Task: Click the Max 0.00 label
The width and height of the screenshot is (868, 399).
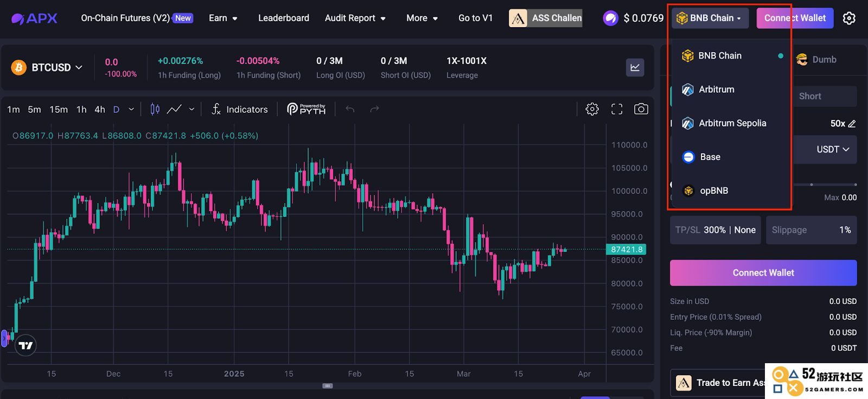Action: pyautogui.click(x=840, y=198)
